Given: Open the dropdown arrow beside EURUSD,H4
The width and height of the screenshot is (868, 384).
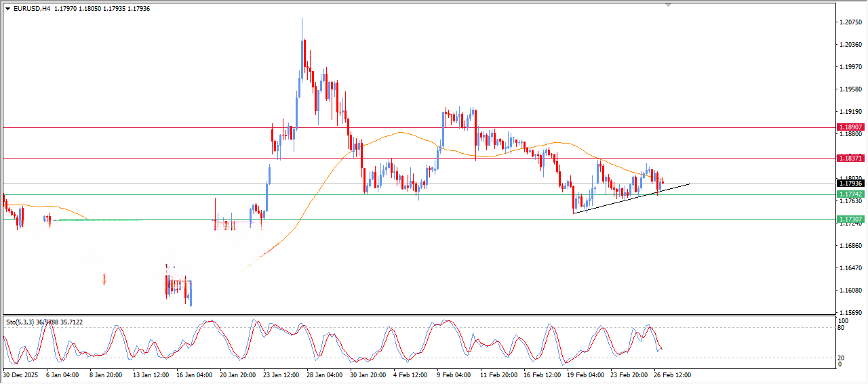Looking at the screenshot, I should tap(7, 8).
